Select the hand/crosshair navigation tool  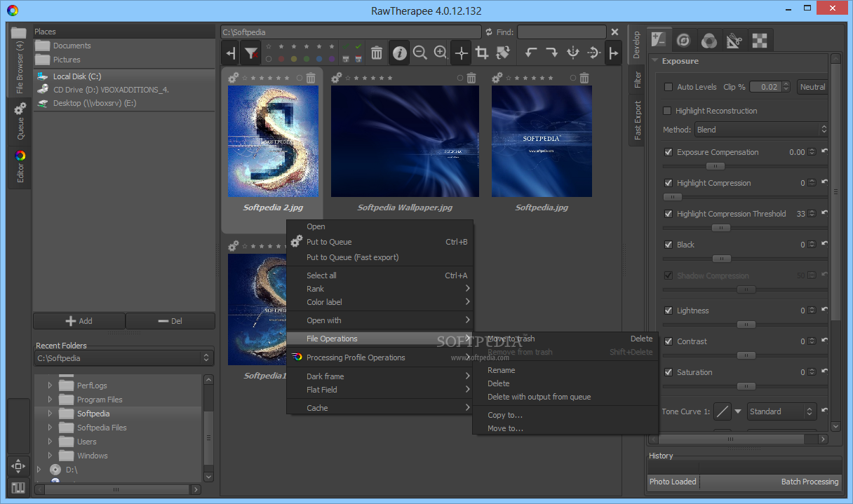[461, 53]
